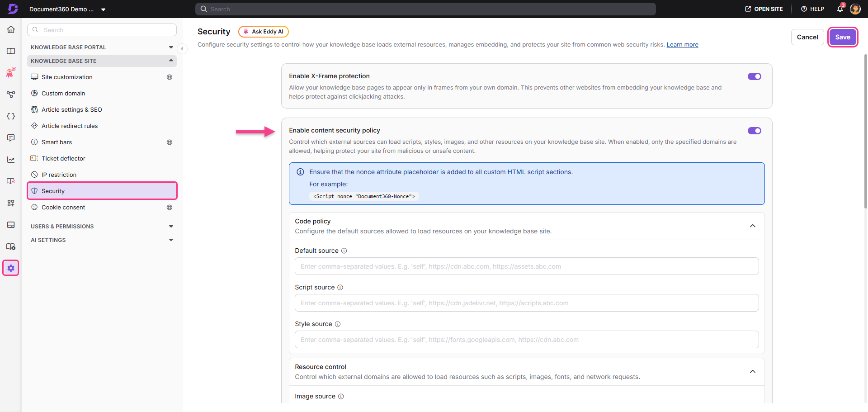868x412 pixels.
Task: Collapse the Code policy panel
Action: (753, 226)
